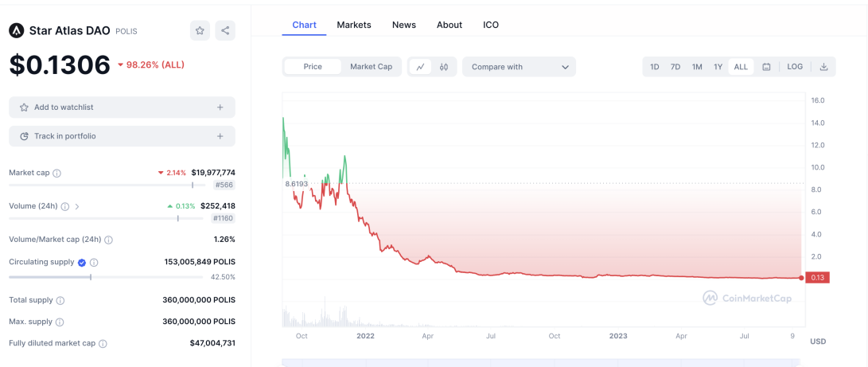Click the #1160 volume rank badge
Viewport: 868px width, 367px height.
(x=222, y=219)
